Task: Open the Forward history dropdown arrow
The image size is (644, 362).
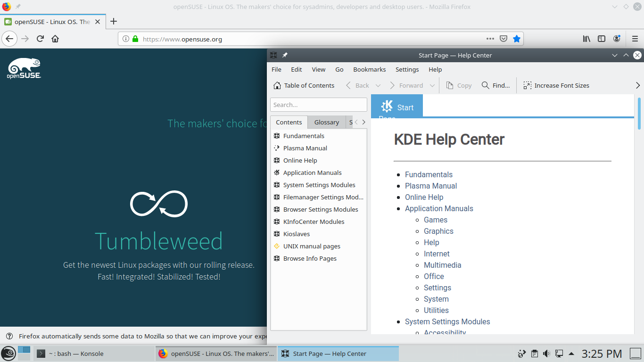Action: [x=432, y=85]
